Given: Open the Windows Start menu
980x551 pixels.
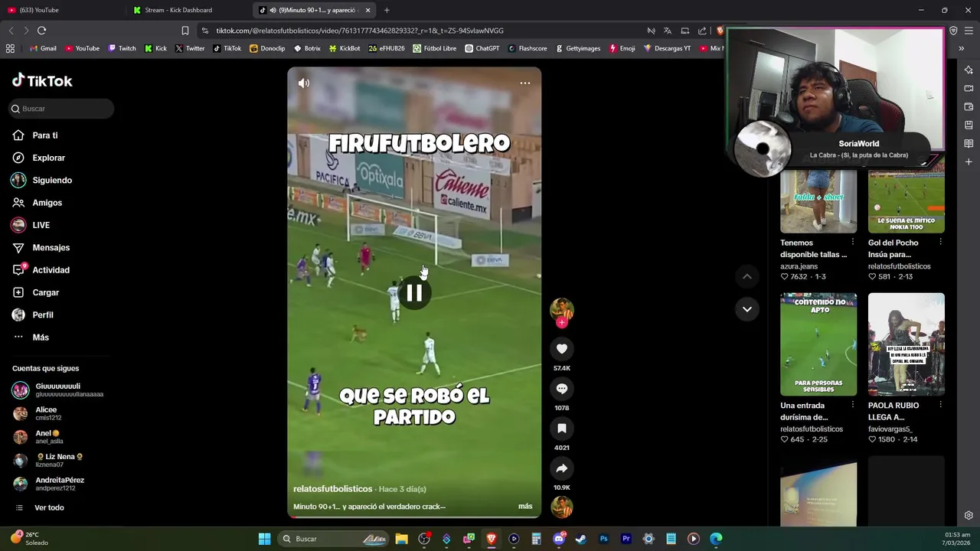Looking at the screenshot, I should point(264,539).
